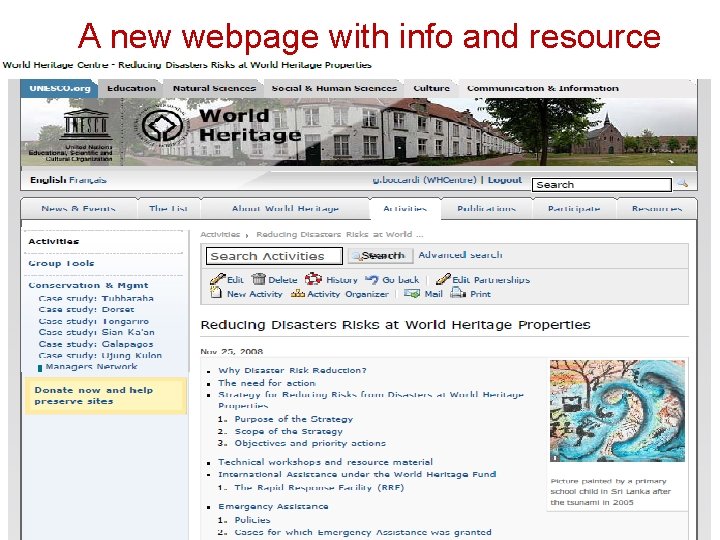Open the tsunami painting thumbnail

coord(617,411)
